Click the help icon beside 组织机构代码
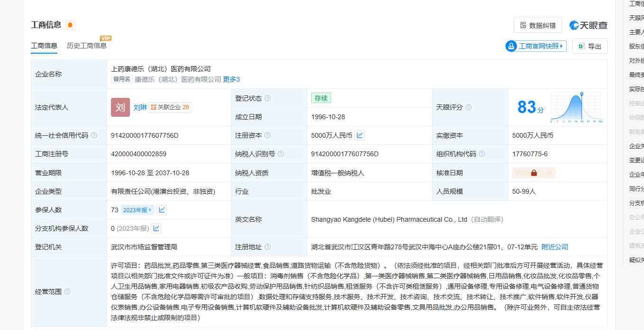The height and width of the screenshot is (330, 644). (x=482, y=154)
